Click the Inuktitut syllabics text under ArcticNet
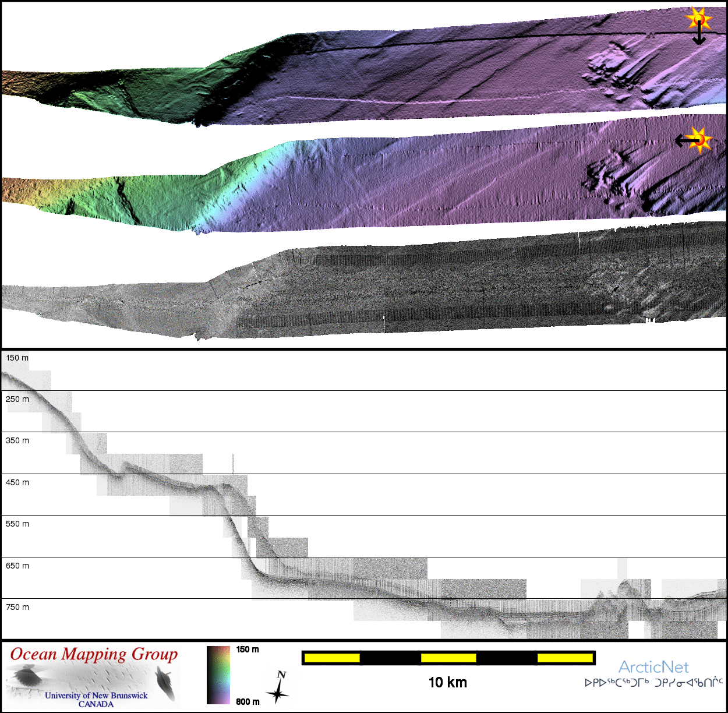728x713 pixels. point(653,683)
